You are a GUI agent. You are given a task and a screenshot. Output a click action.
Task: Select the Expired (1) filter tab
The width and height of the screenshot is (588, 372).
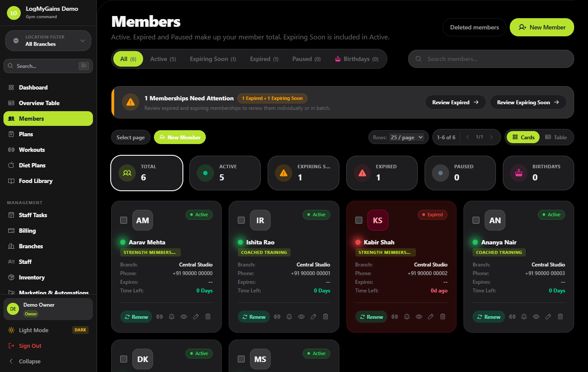click(x=264, y=59)
